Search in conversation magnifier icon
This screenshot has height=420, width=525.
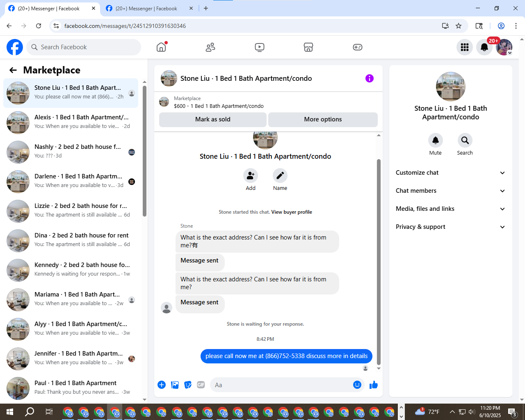point(465,140)
